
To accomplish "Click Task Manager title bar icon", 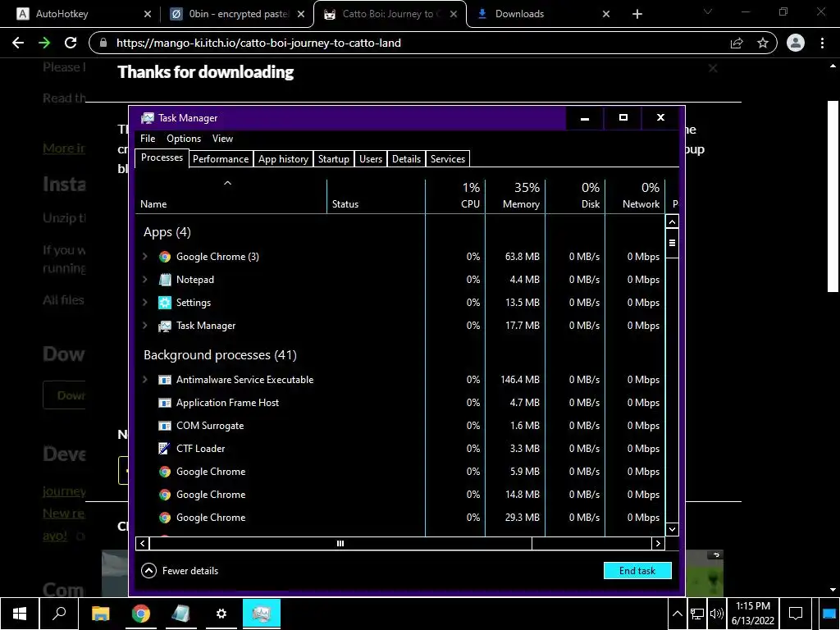I will click(x=148, y=118).
